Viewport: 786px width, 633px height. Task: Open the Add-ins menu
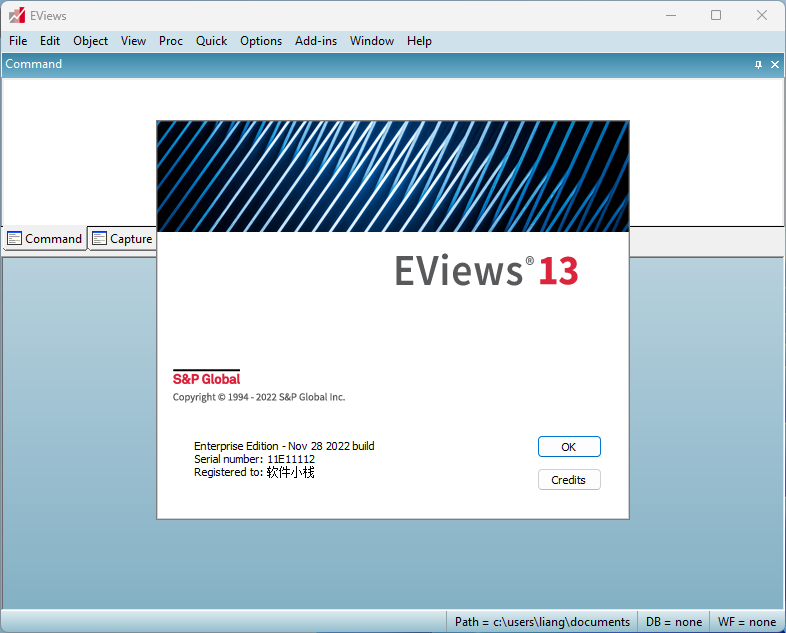[316, 41]
